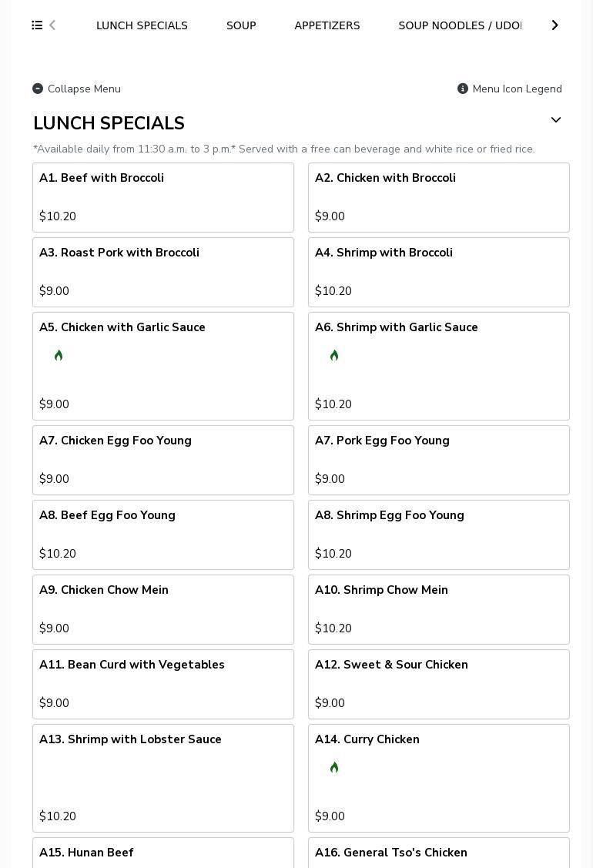Collapse the Lunch Specials section chevron

pos(555,121)
